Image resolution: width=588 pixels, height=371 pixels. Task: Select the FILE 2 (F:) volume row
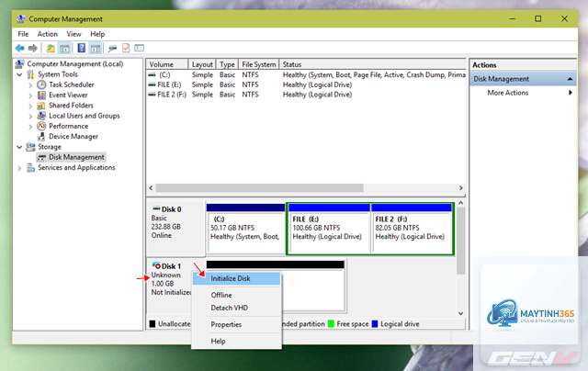306,95
